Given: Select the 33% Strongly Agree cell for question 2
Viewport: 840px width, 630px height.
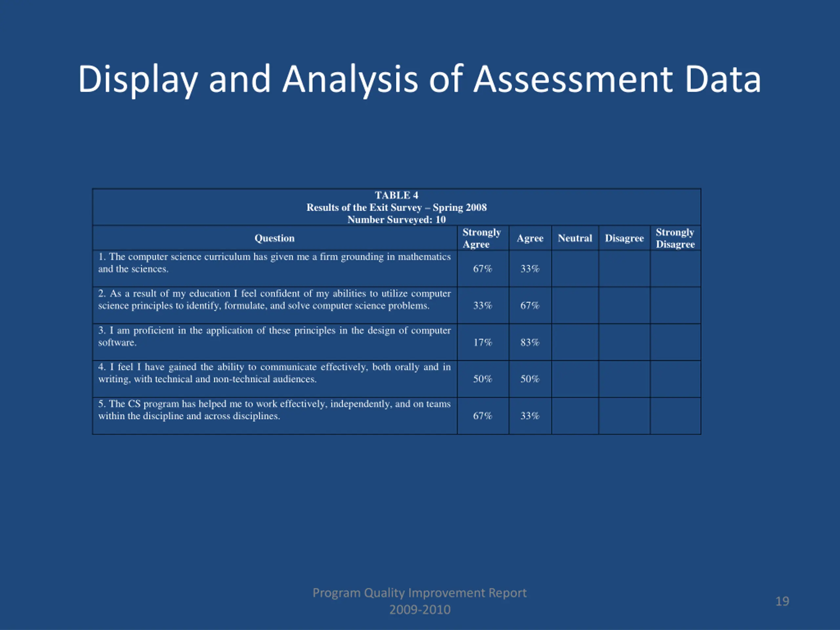Looking at the screenshot, I should pos(482,305).
